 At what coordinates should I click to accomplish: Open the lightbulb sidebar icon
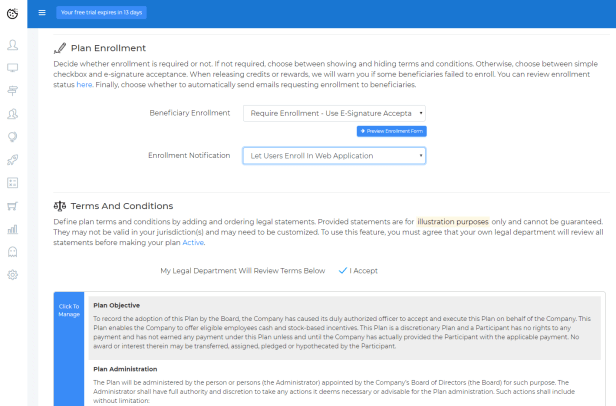[x=13, y=137]
